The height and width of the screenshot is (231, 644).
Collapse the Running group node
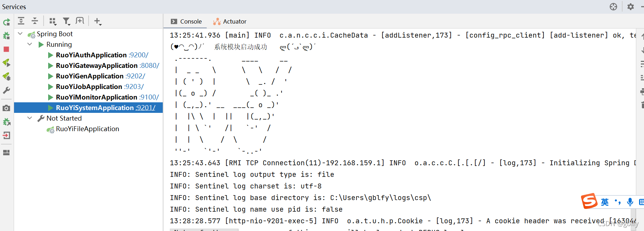pos(30,44)
